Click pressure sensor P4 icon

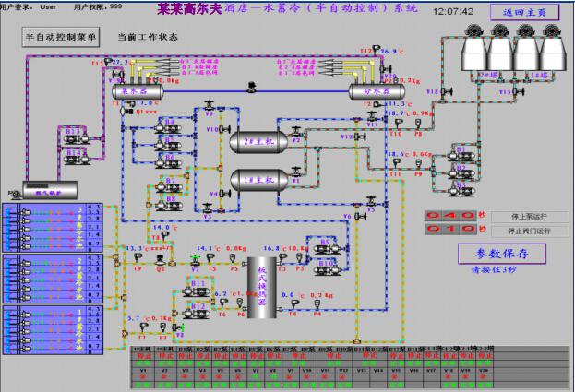pos(317,304)
